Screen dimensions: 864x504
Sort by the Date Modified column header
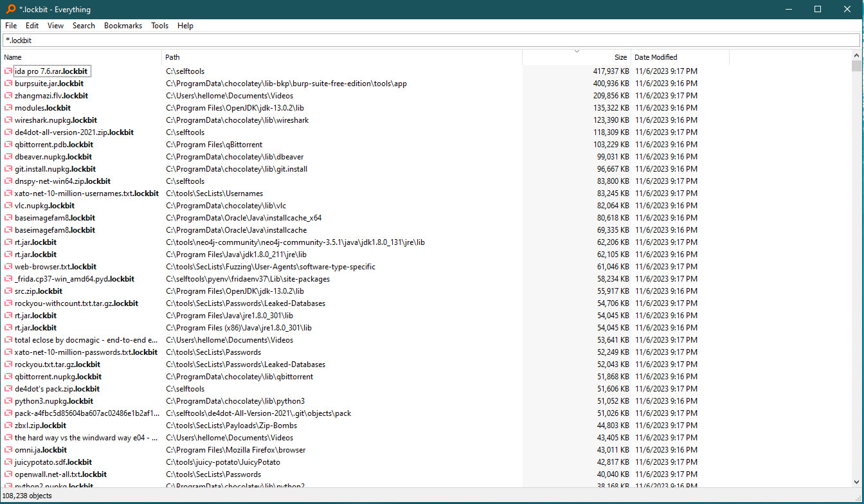coord(680,57)
